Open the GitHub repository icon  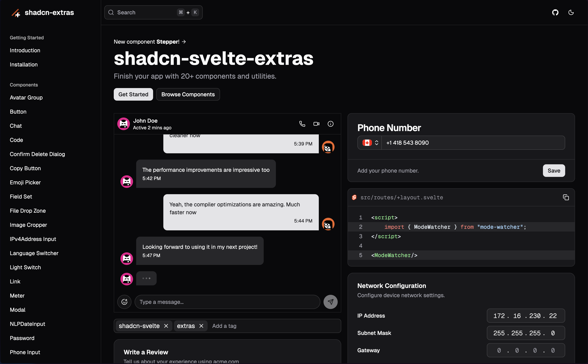tap(555, 12)
